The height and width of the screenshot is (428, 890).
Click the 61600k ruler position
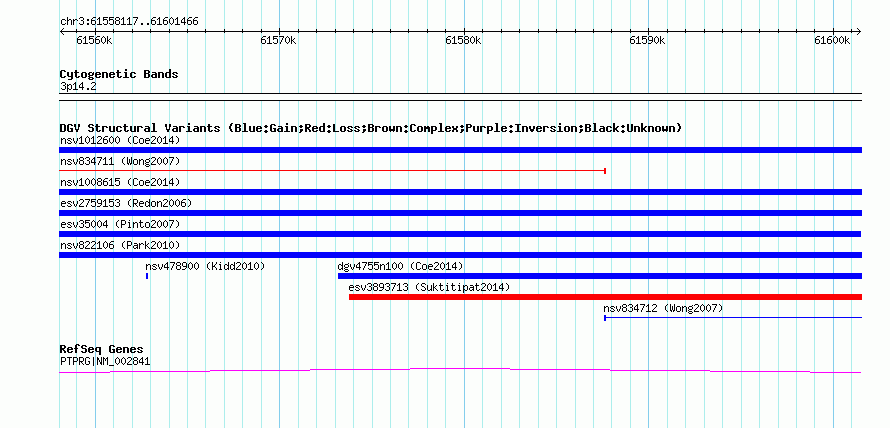click(832, 40)
